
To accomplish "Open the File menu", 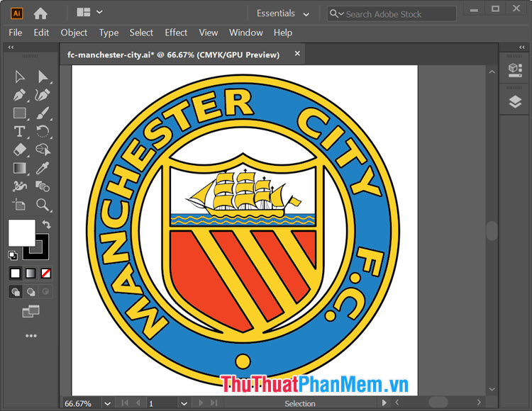I will click(x=16, y=33).
